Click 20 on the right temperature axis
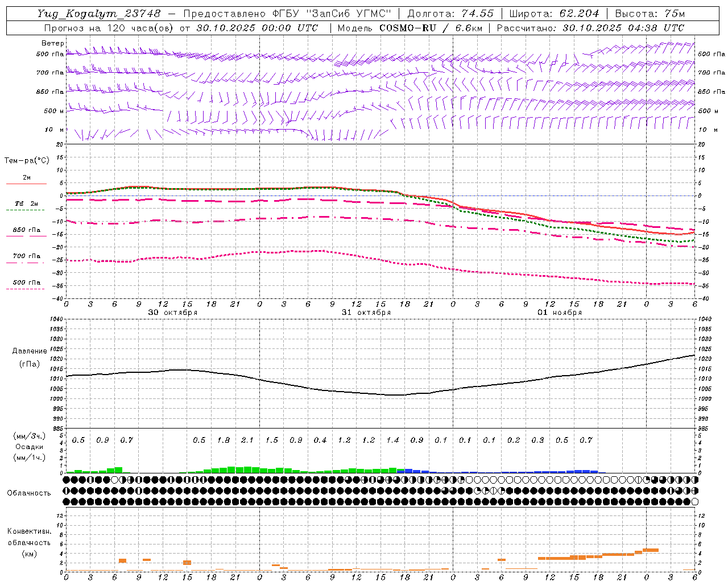This screenshot has height=582, width=728. click(x=701, y=144)
